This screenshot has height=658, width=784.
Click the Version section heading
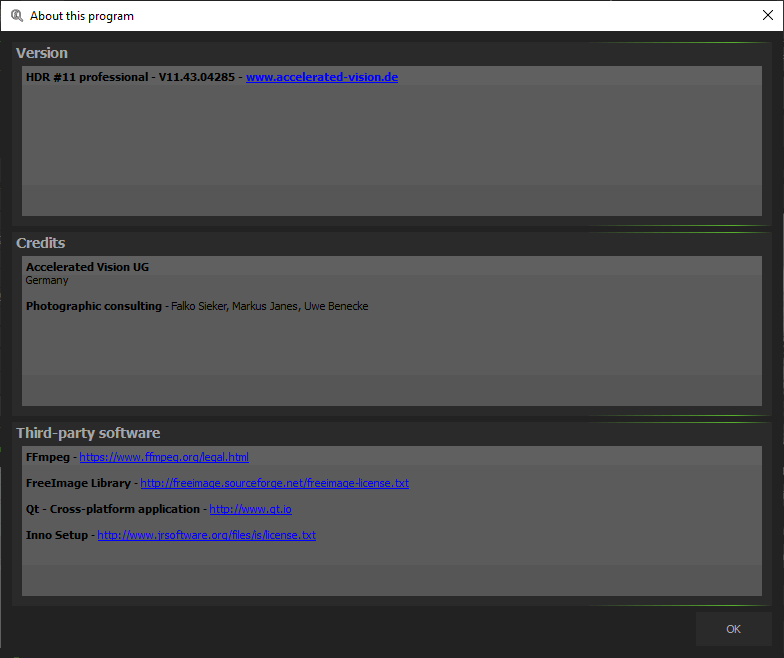pyautogui.click(x=42, y=53)
